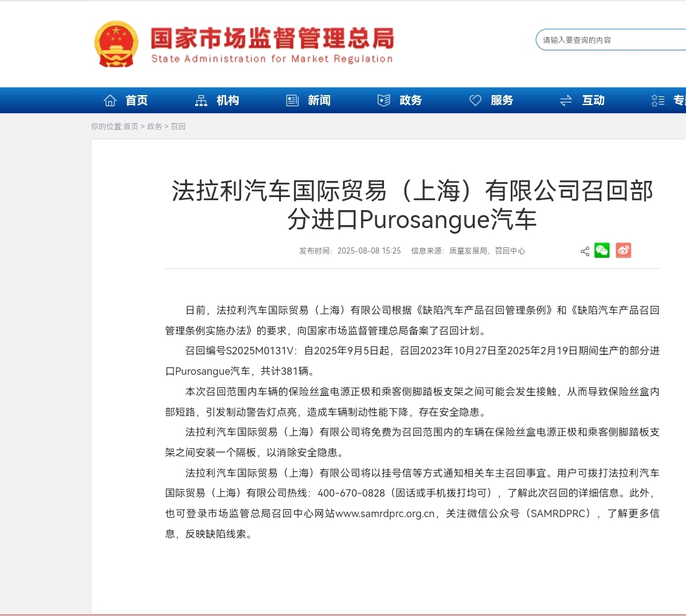Viewport: 686px width, 616px height.
Task: Click the recall number S2025M0131V
Action: [x=260, y=351]
